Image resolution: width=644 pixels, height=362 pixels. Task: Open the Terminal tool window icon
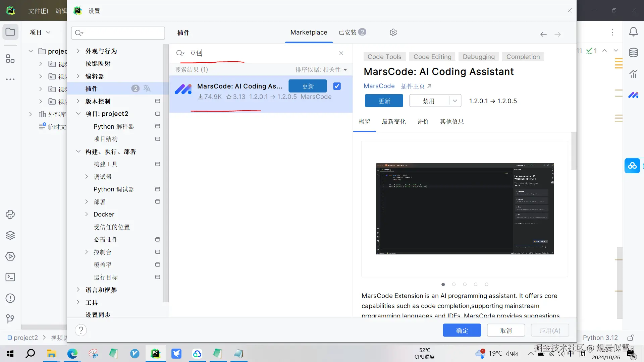click(x=10, y=277)
